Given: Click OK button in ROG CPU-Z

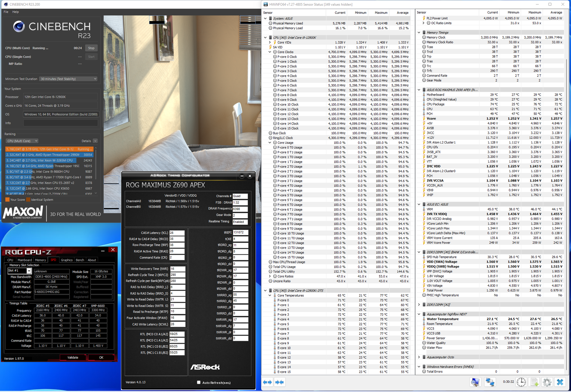Looking at the screenshot, I should point(101,358).
